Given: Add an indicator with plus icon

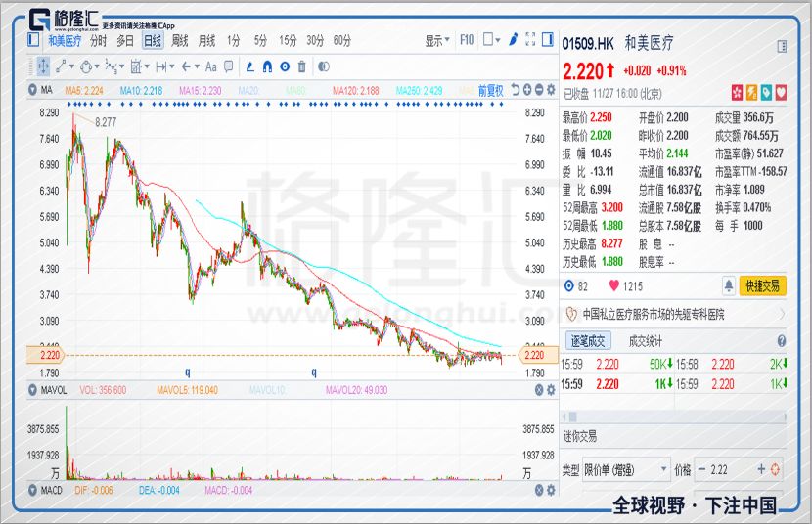Looking at the screenshot, I should click(x=527, y=90).
